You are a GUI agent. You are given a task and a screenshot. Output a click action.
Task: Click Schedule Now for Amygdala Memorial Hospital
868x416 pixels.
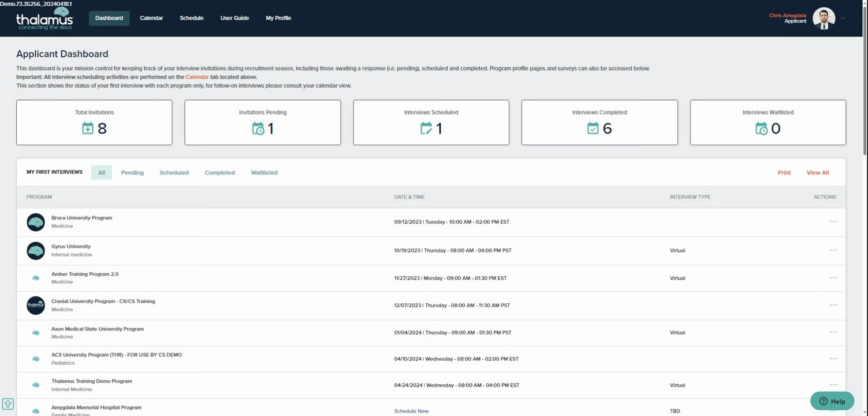pos(411,411)
